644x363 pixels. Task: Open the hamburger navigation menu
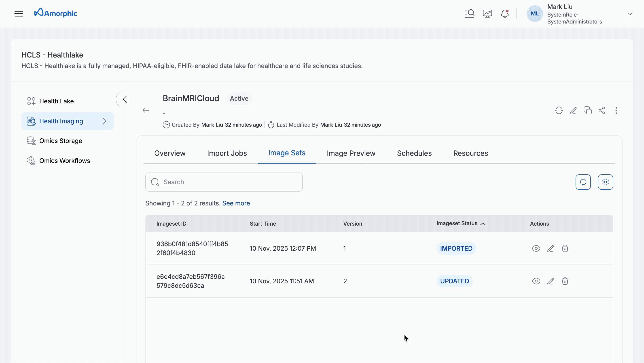tap(19, 13)
